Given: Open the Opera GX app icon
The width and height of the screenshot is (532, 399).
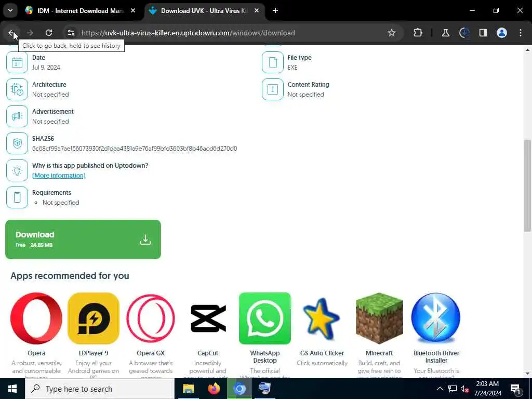Looking at the screenshot, I should (151, 318).
